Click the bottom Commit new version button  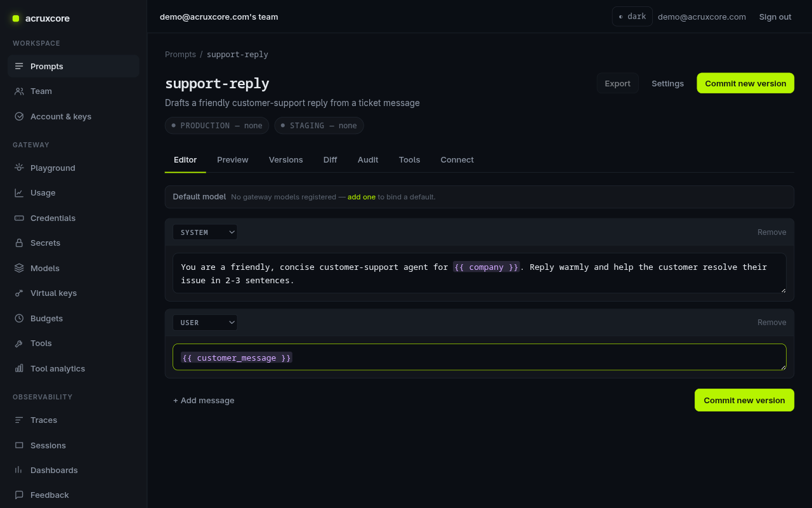coord(744,400)
